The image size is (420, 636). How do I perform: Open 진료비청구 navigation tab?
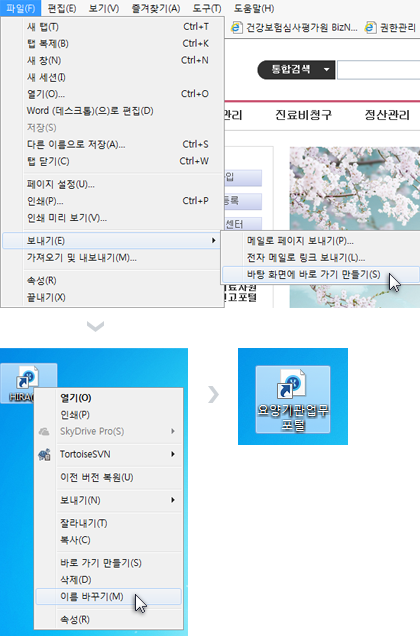[x=303, y=115]
